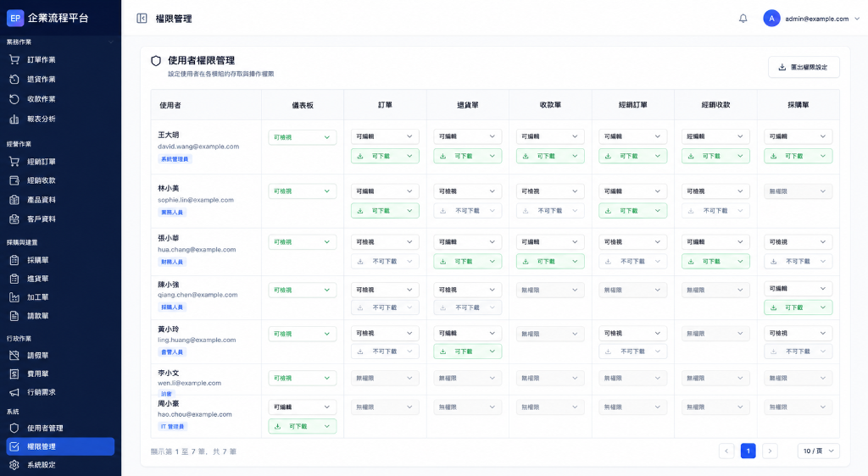The width and height of the screenshot is (868, 476).
Task: Toggle the sidebar collapse icon
Action: coord(142,19)
